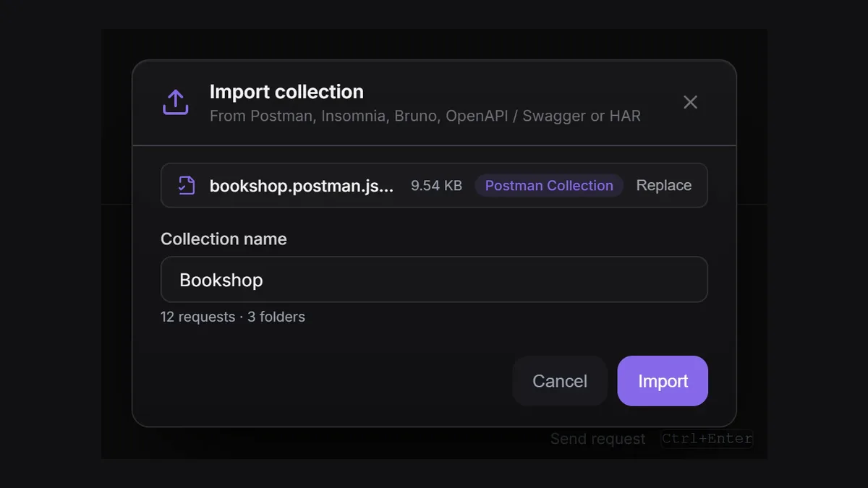Click the Import collection heading
The image size is (868, 488).
click(286, 92)
